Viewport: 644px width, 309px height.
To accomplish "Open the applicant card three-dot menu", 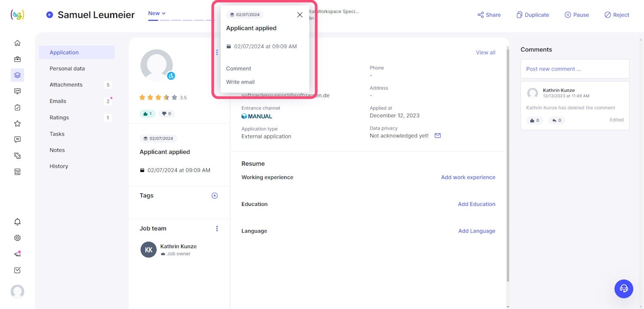I will [217, 52].
